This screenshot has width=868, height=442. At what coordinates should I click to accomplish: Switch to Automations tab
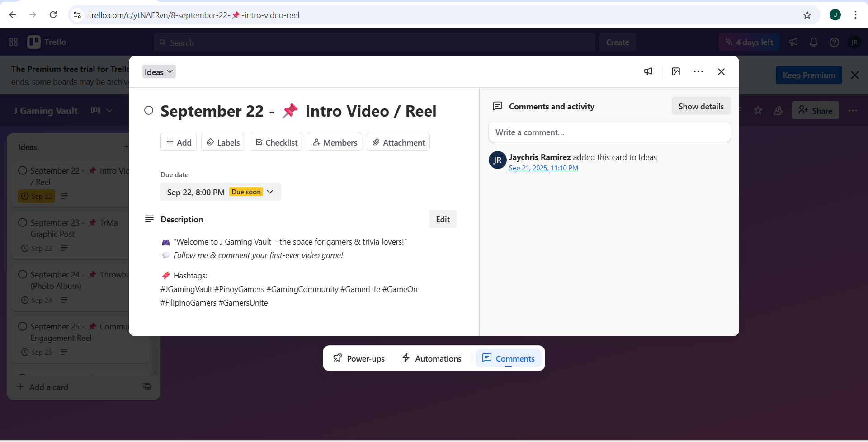pyautogui.click(x=431, y=358)
